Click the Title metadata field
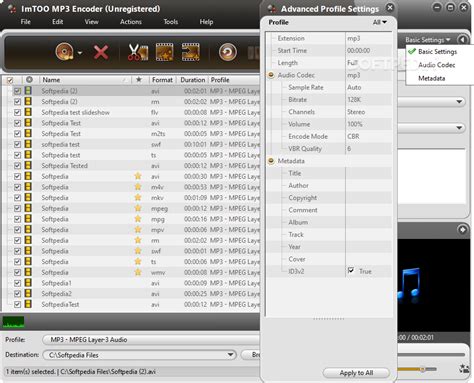This screenshot has width=474, height=383. click(368, 173)
